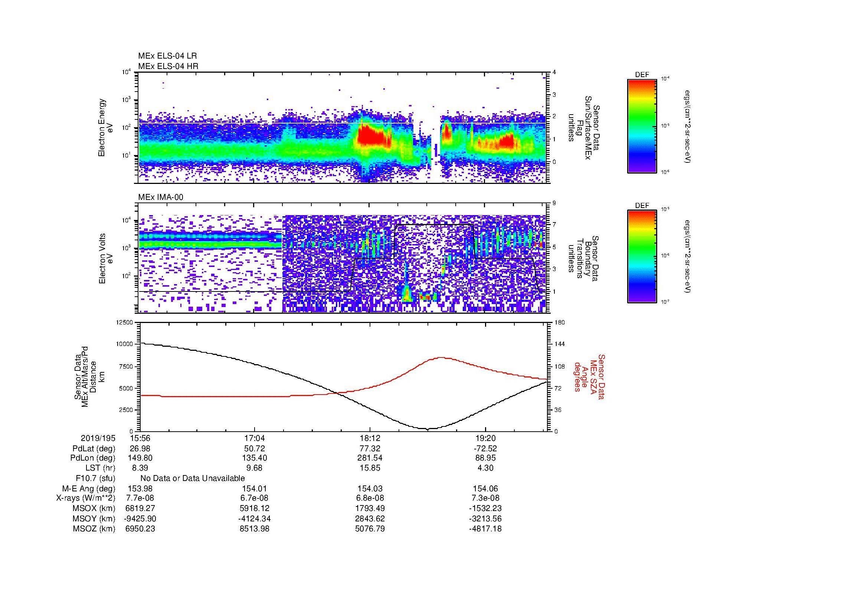The width and height of the screenshot is (868, 613).
Task: Click MSOX value 1793.49
Action: [370, 509]
